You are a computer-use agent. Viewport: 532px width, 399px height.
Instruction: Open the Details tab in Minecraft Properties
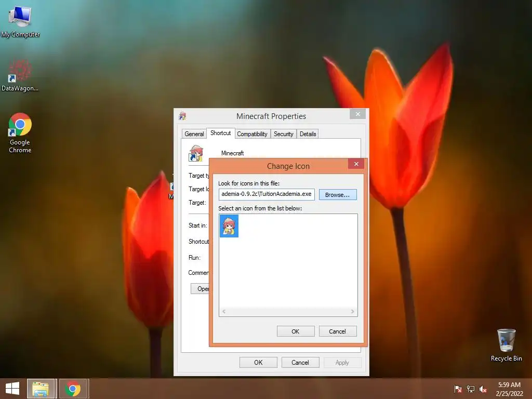click(x=308, y=134)
